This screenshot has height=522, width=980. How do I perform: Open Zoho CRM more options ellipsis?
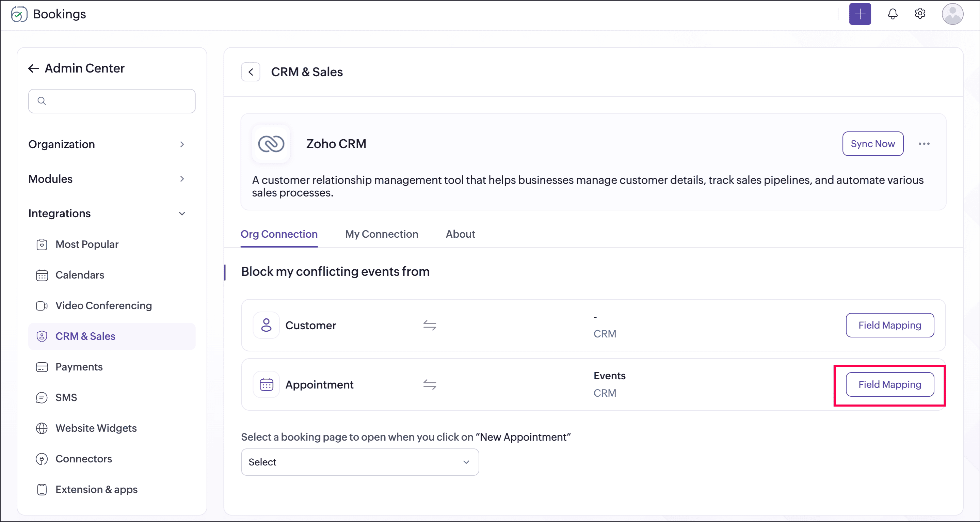(x=924, y=144)
